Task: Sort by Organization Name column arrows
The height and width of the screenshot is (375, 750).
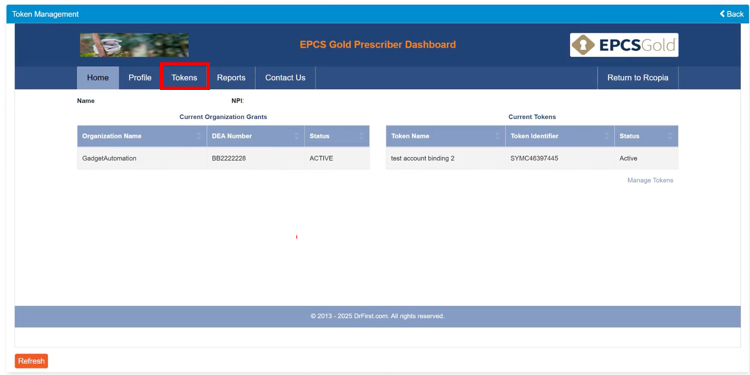Action: pyautogui.click(x=199, y=136)
